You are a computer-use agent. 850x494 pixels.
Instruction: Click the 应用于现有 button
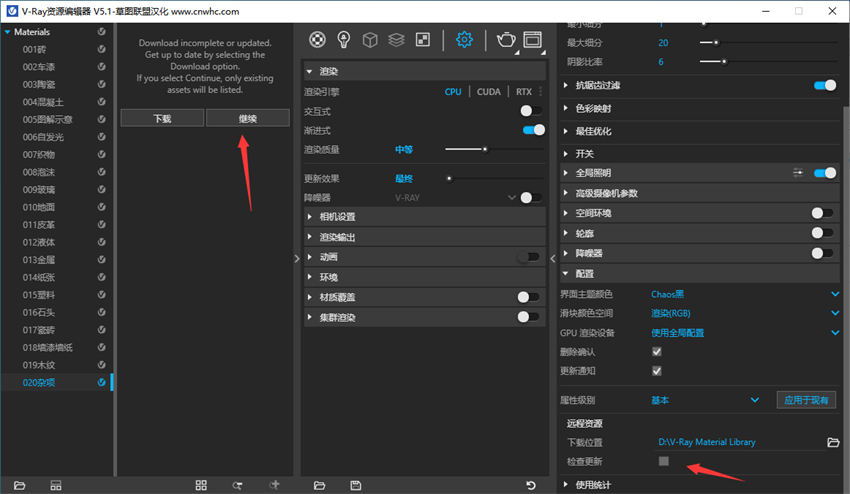(x=806, y=400)
